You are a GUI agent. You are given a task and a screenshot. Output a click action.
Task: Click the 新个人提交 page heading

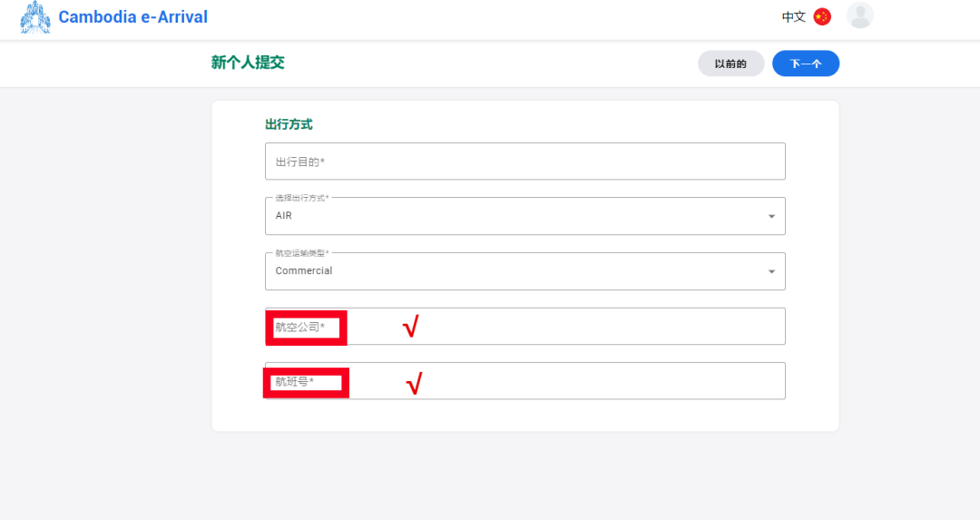[x=248, y=63]
